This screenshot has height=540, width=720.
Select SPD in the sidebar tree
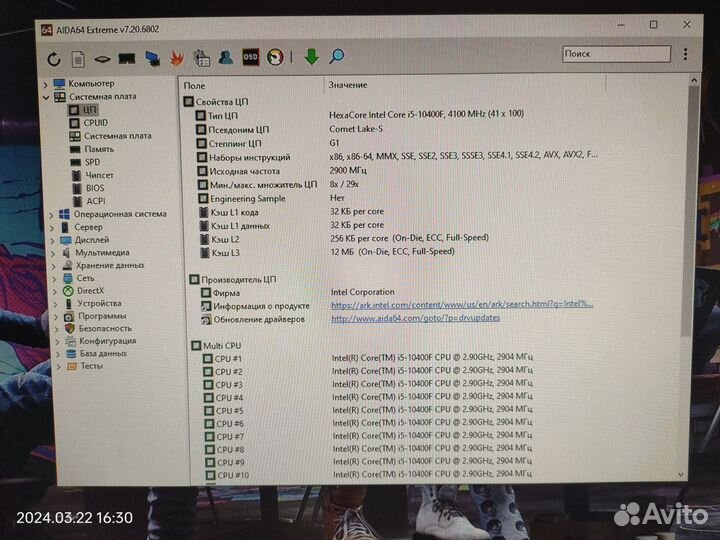coord(92,162)
